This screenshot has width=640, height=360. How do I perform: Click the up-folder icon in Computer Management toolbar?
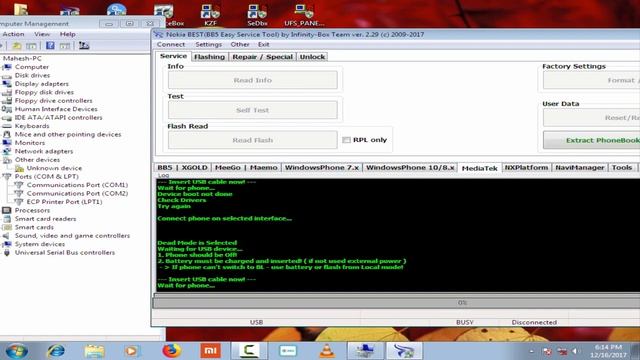pyautogui.click(x=17, y=45)
